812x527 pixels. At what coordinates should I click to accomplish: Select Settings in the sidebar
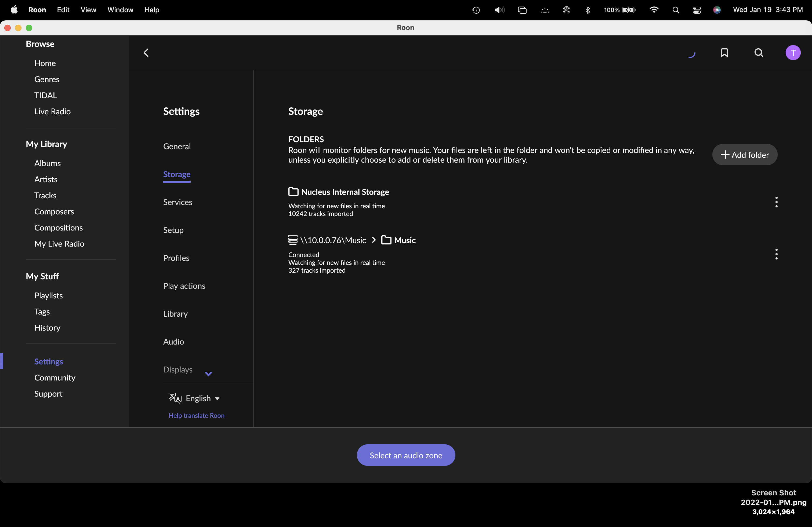[x=48, y=361]
